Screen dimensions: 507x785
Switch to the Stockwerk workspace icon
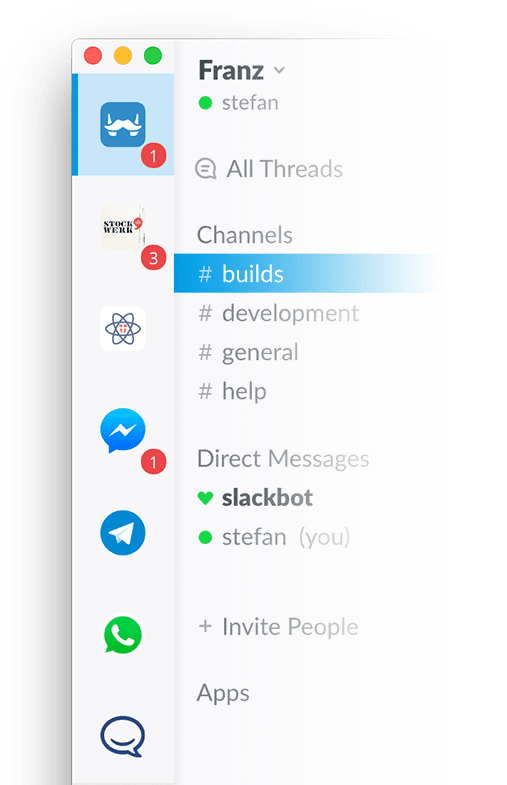click(x=123, y=227)
